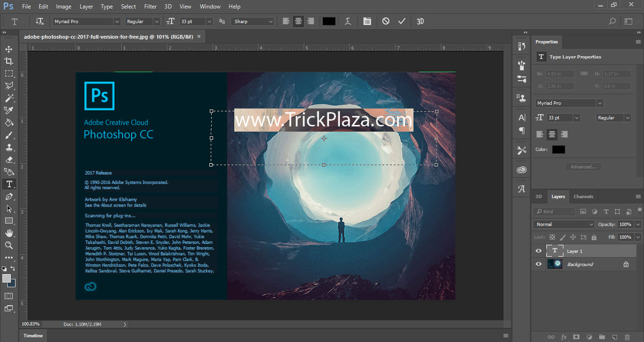
Task: Create a new layer
Action: point(614,337)
